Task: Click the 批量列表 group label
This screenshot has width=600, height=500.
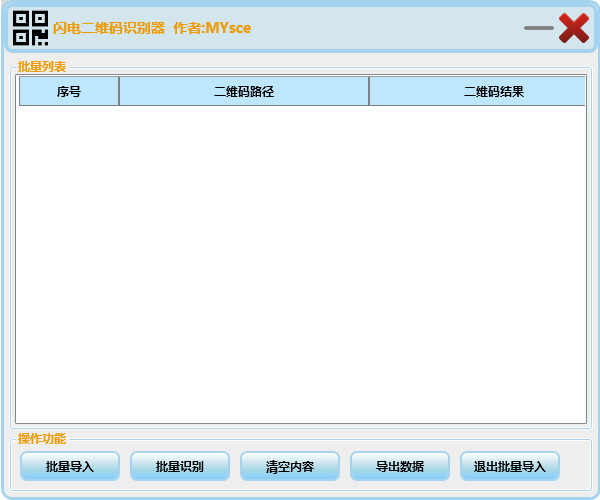Action: [42, 67]
